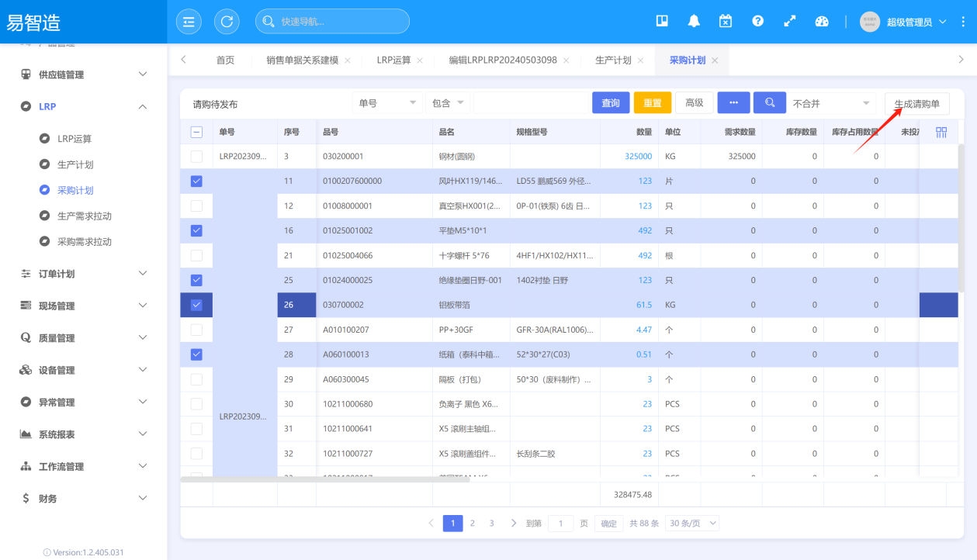
Task: Open the dashboard gauge icon
Action: tap(822, 22)
